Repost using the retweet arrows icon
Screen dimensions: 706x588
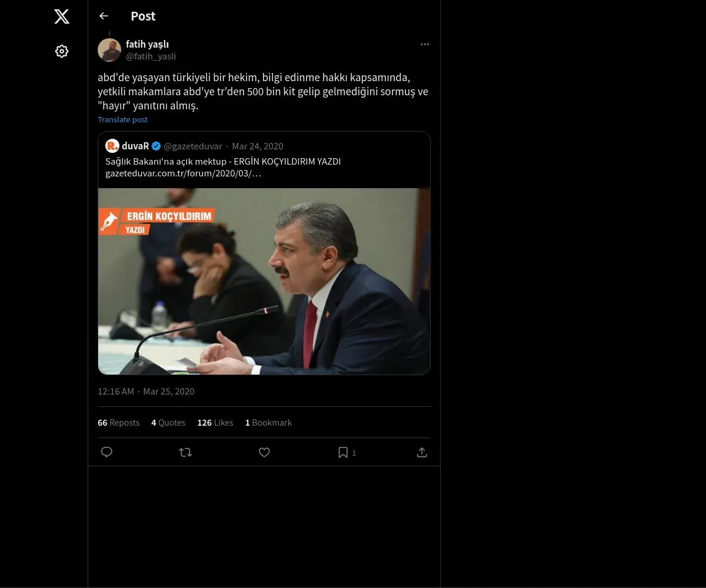[185, 452]
